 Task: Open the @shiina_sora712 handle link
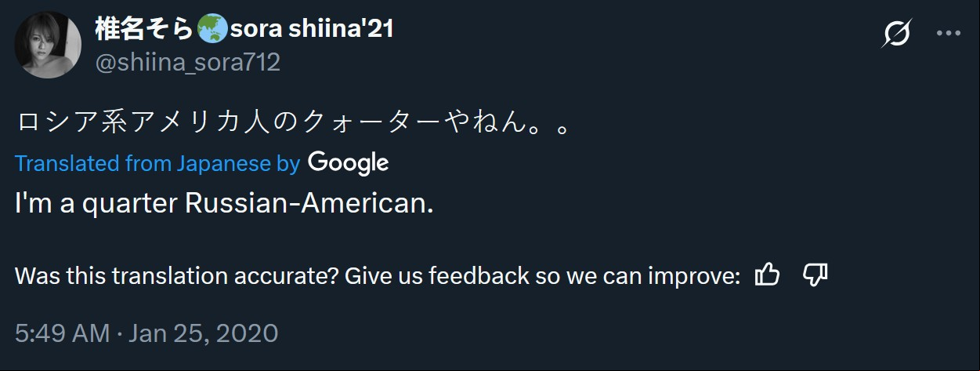coord(187,62)
